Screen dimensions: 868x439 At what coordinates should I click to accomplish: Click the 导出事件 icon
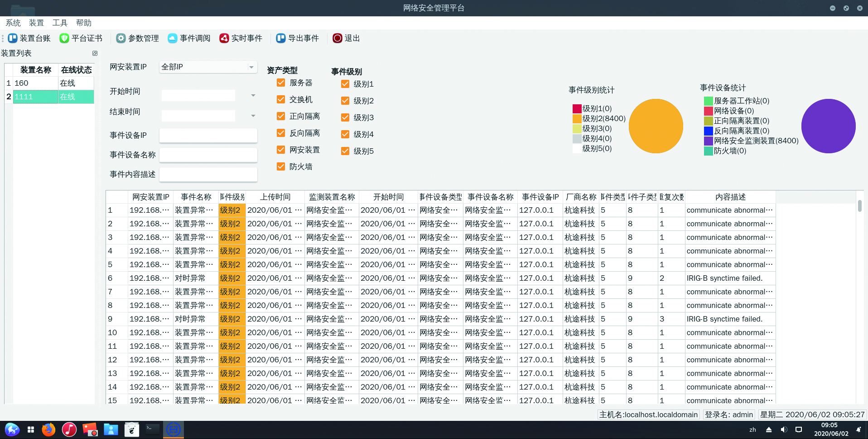tap(281, 39)
